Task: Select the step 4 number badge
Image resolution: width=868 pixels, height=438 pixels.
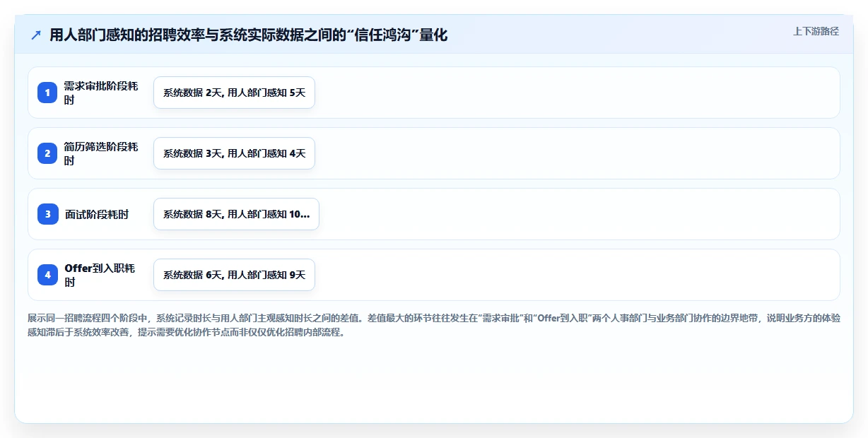Action: tap(47, 275)
